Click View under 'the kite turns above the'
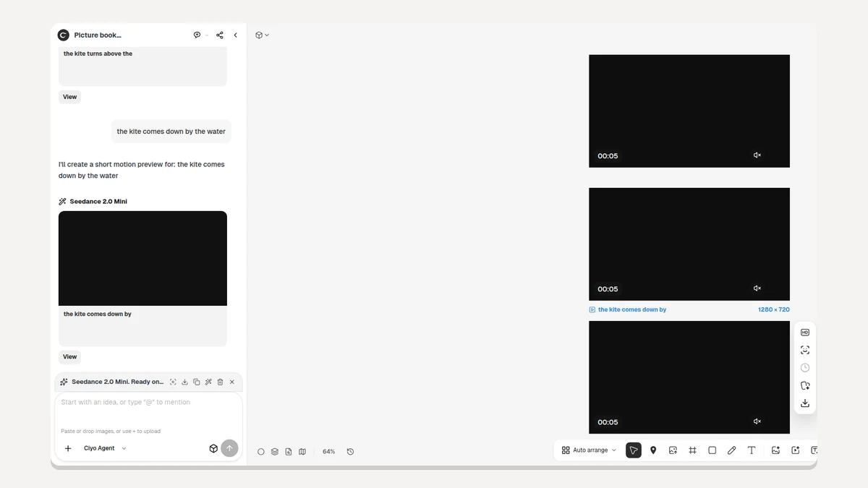Image resolution: width=868 pixels, height=488 pixels. (69, 97)
